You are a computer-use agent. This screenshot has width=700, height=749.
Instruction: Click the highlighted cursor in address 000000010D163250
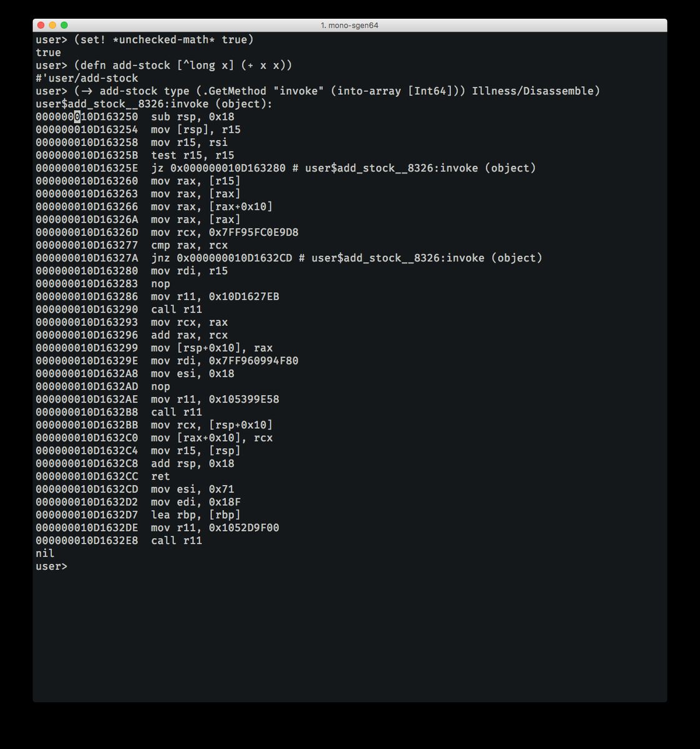(x=77, y=117)
